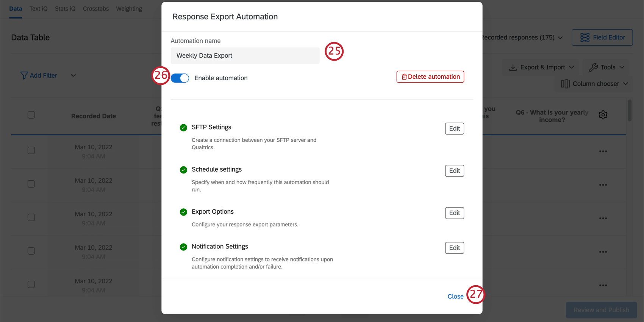
Task: Click the Tools wrench icon
Action: pos(593,67)
